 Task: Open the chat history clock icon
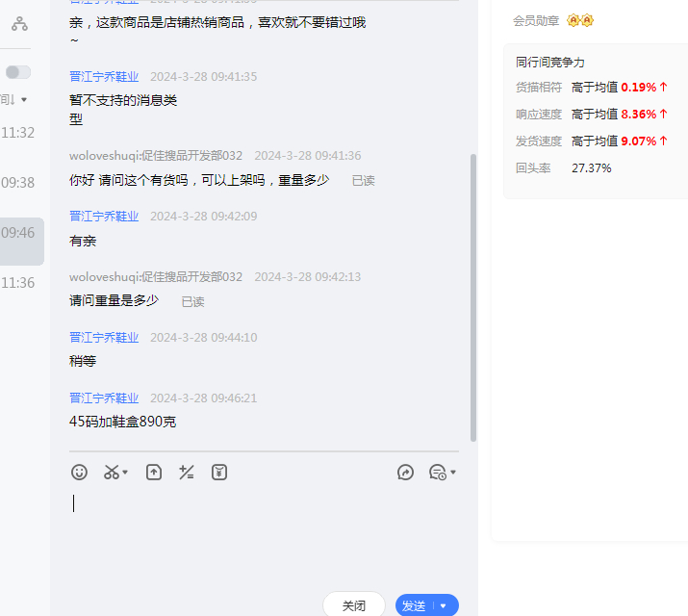pos(437,472)
